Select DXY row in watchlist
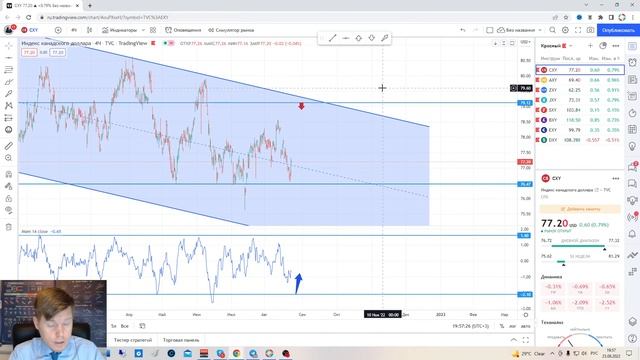Image resolution: width=640 pixels, height=360 pixels. pyautogui.click(x=580, y=140)
